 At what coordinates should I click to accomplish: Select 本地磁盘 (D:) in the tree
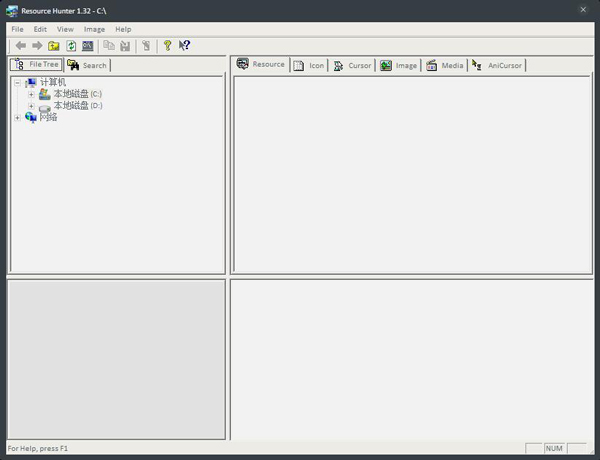pyautogui.click(x=78, y=105)
